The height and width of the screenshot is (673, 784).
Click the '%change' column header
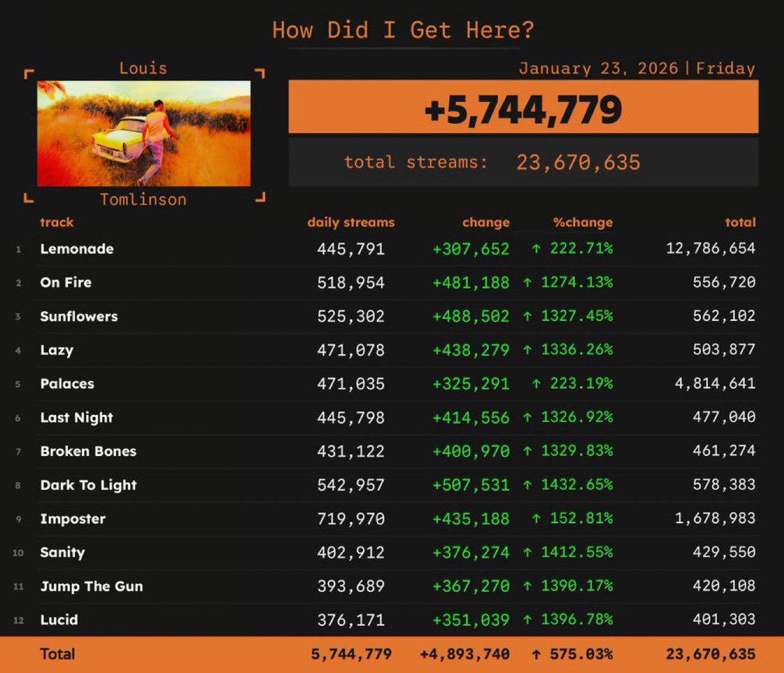pos(583,222)
